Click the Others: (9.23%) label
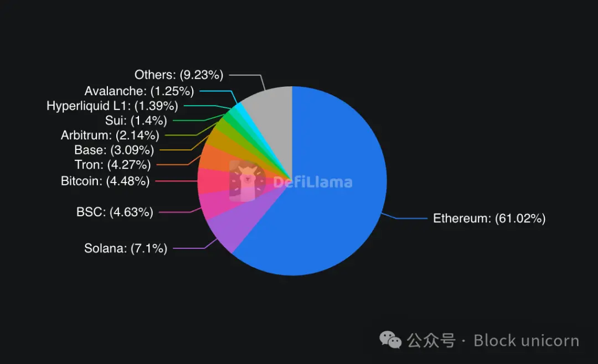 (x=179, y=75)
